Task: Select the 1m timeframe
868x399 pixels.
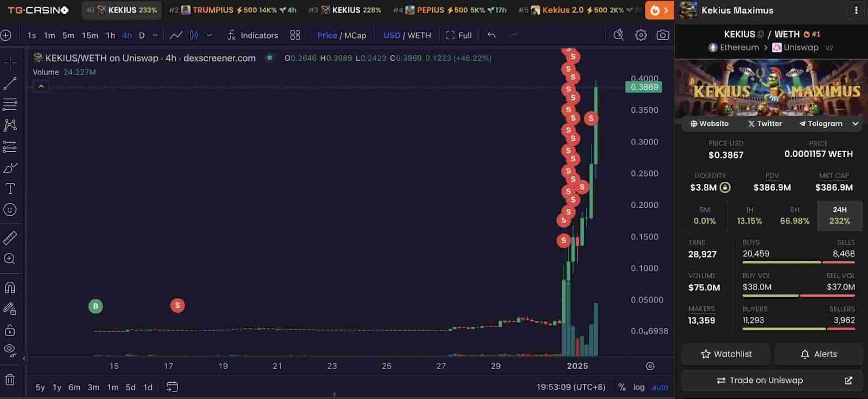Action: (49, 35)
